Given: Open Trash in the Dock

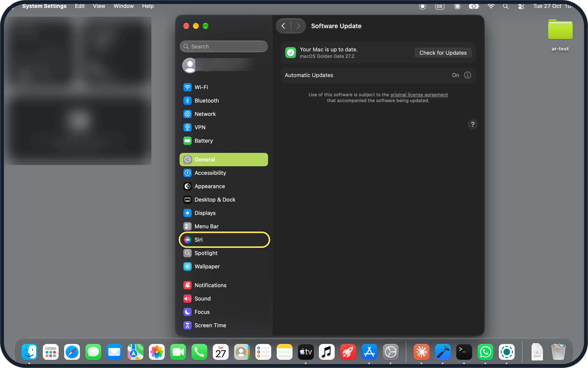Looking at the screenshot, I should click(558, 352).
